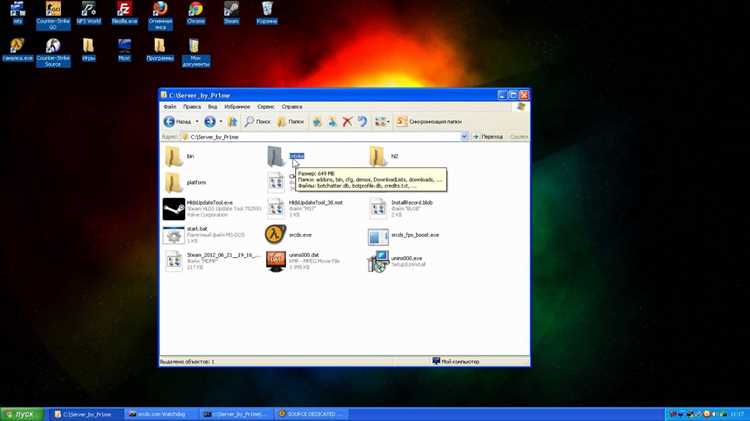The height and width of the screenshot is (421, 750).
Task: Click the Back (Назад) toolbar button
Action: point(177,122)
